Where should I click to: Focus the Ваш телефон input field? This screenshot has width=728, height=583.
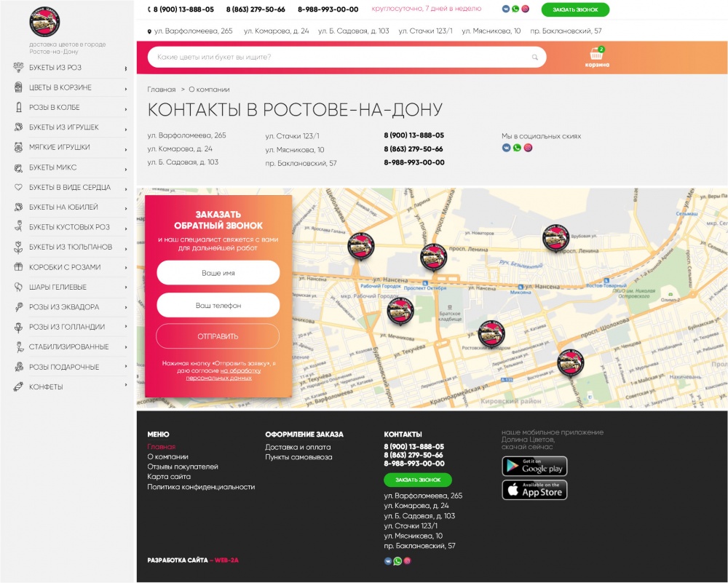[x=218, y=306]
